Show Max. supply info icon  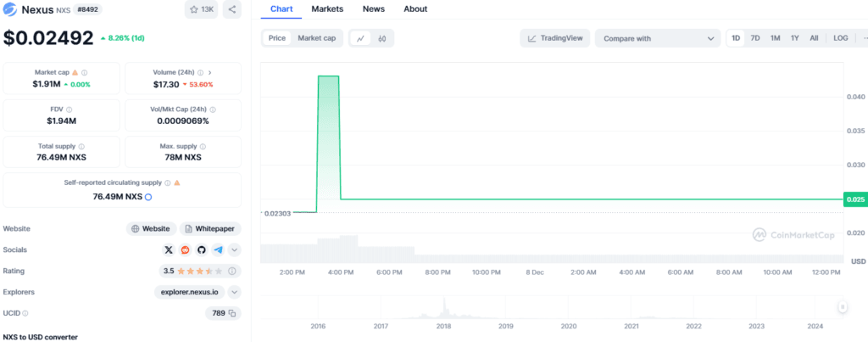pyautogui.click(x=203, y=147)
